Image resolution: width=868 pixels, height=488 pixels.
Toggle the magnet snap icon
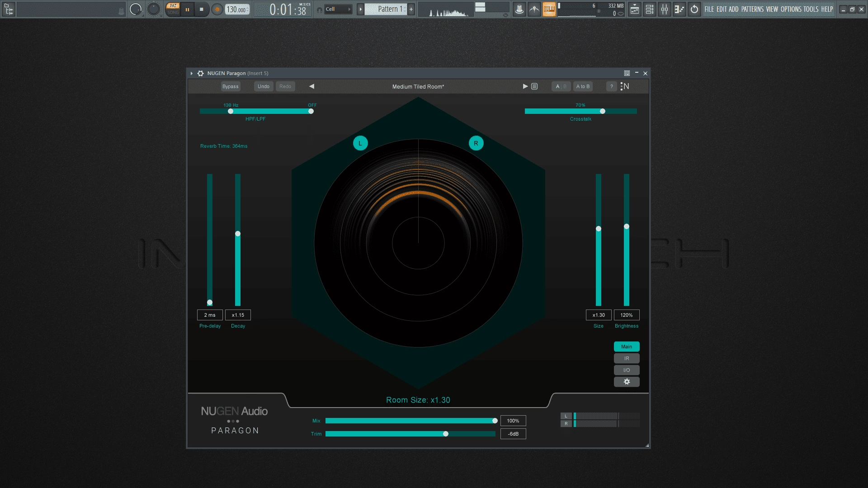320,9
